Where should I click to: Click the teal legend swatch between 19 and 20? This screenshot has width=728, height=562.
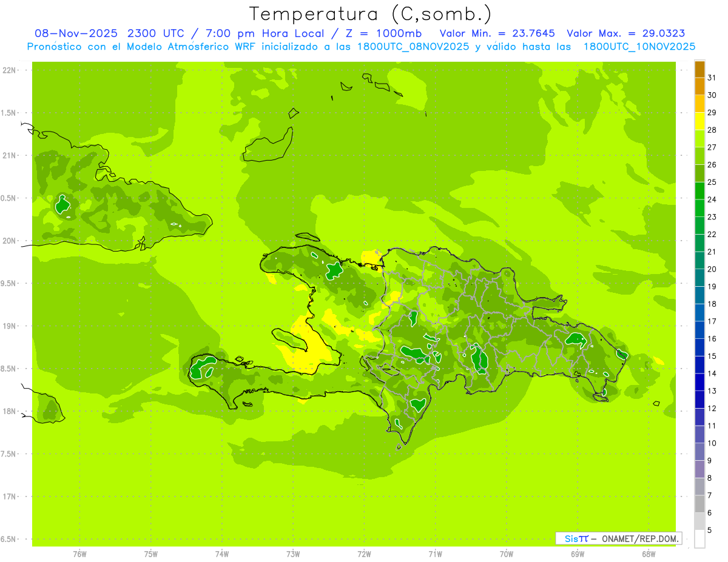pyautogui.click(x=699, y=278)
